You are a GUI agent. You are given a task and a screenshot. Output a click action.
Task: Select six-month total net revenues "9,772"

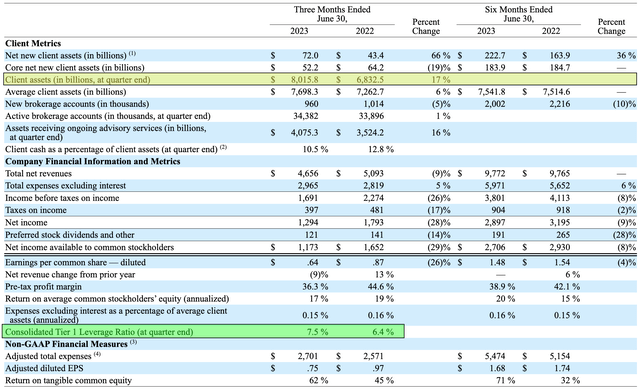click(x=495, y=173)
